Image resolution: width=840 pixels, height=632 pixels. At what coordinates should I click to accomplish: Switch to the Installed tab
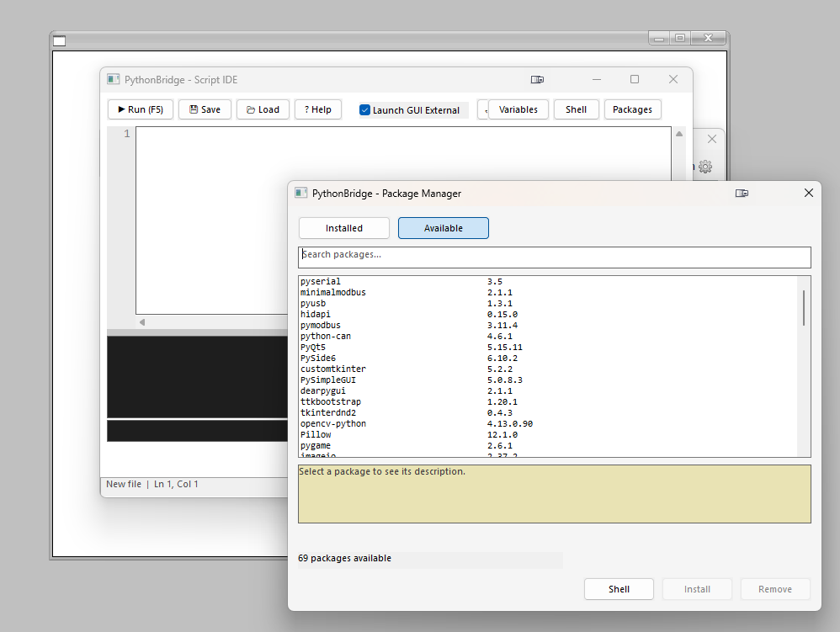point(344,228)
